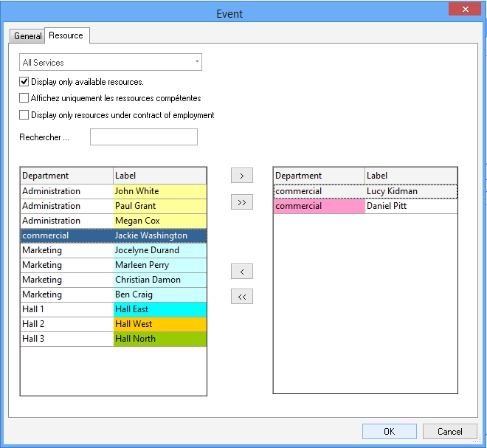
Task: Sort left list by Department column header
Action: [x=66, y=176]
